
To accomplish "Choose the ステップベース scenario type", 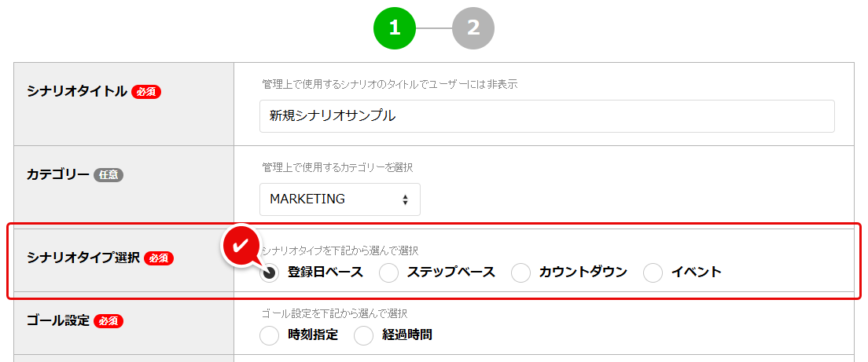I will 389,272.
